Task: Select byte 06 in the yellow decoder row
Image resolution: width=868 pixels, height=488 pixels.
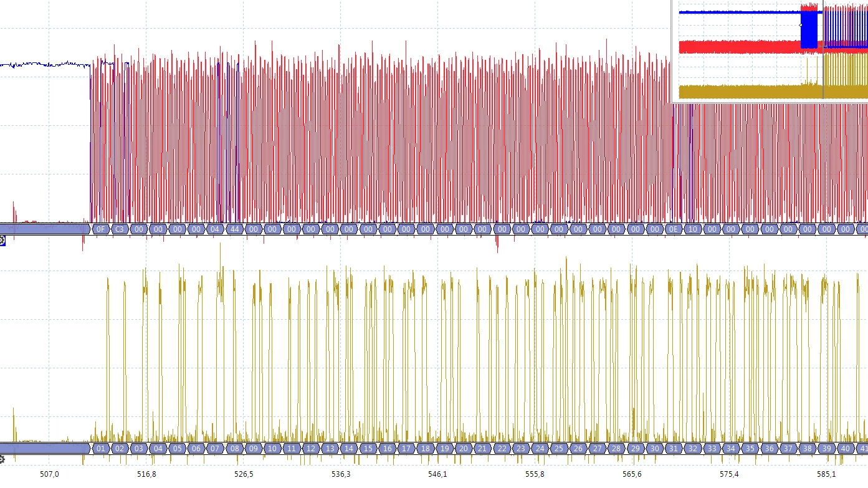Action: 196,448
